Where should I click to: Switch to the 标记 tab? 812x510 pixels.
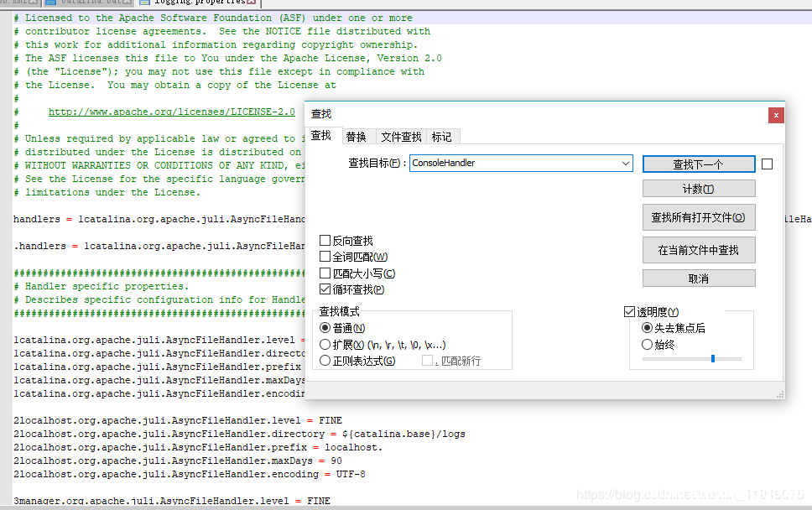click(441, 137)
